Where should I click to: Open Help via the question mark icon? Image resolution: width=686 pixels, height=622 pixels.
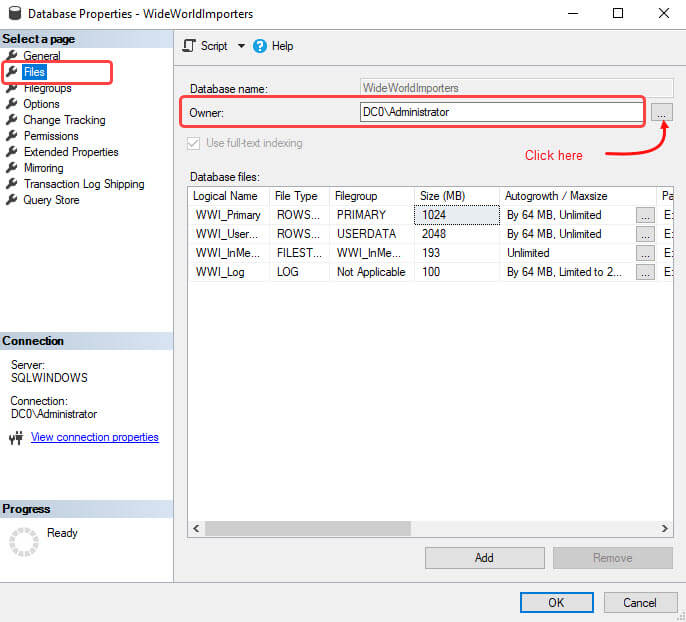259,46
